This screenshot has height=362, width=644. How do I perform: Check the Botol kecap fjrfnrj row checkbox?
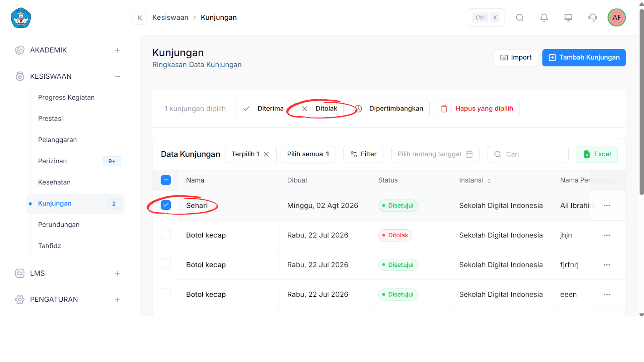tap(166, 264)
